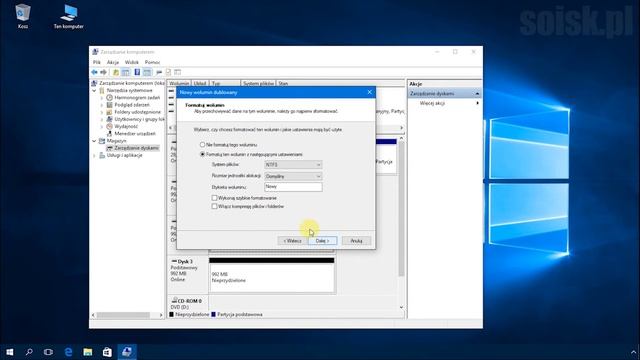Toggle the Show/Hide Action Pane icon
The width and height of the screenshot is (640, 360).
(147, 72)
